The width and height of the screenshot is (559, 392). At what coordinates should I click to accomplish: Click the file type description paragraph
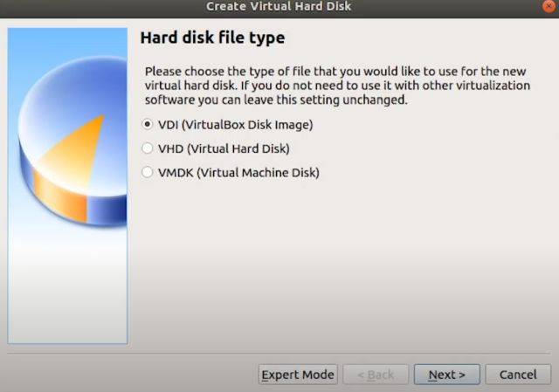pos(336,86)
